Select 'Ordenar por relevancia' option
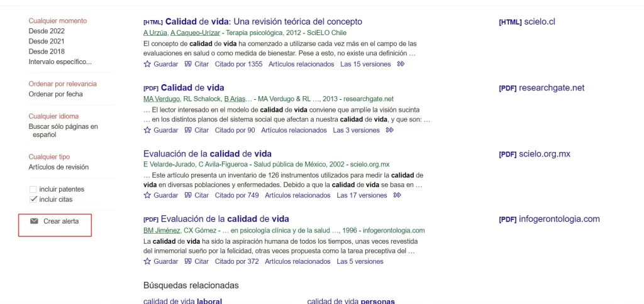 [62, 84]
